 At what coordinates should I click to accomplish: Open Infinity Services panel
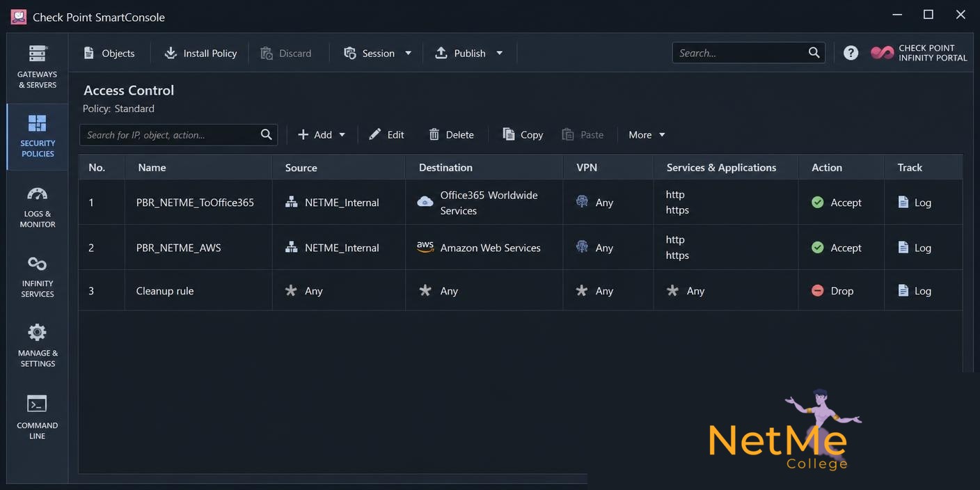tap(38, 276)
